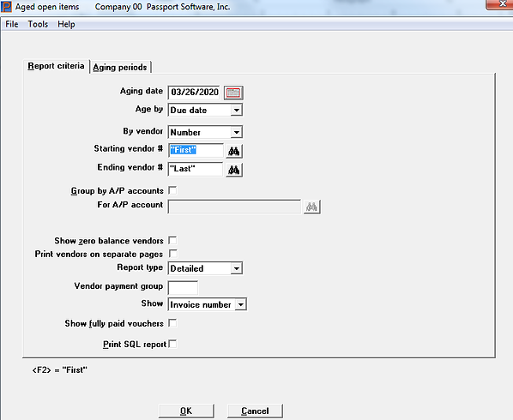
Task: Enable Group by A/P accounts checkbox
Action: click(172, 190)
